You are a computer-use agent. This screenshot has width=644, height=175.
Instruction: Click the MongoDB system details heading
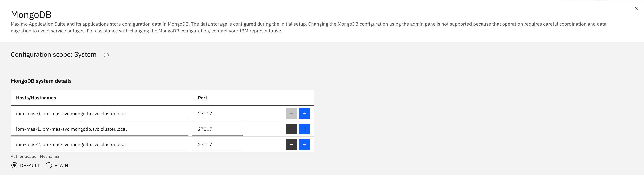pos(41,81)
